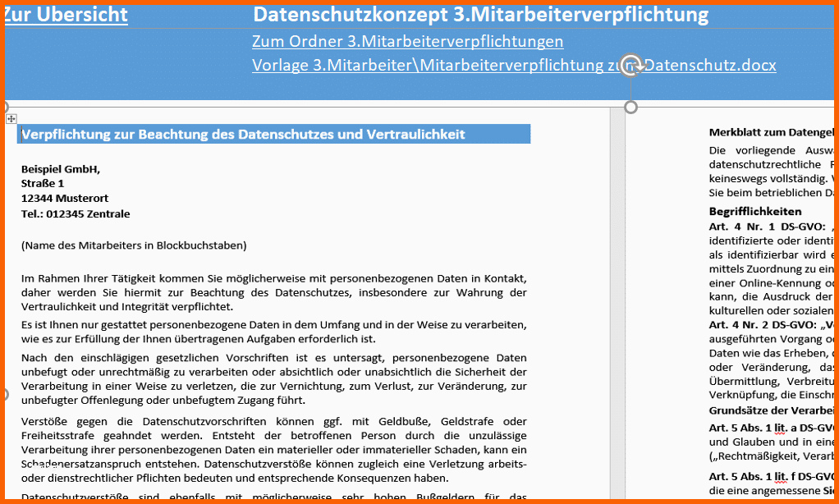This screenshot has height=504, width=839.
Task: Click the rotation handle icon on the embedded object
Action: point(631,64)
